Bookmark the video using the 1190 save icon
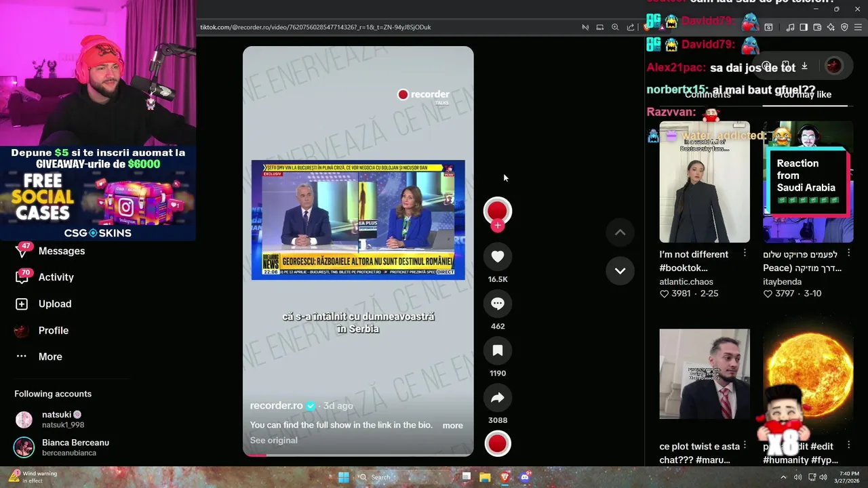Image resolution: width=868 pixels, height=488 pixels. [x=498, y=350]
